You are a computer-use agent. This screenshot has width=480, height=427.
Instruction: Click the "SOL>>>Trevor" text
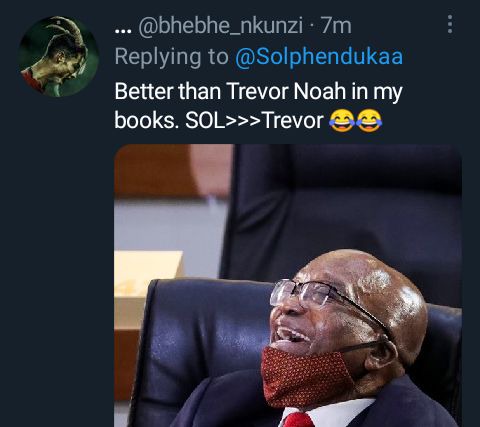[254, 121]
